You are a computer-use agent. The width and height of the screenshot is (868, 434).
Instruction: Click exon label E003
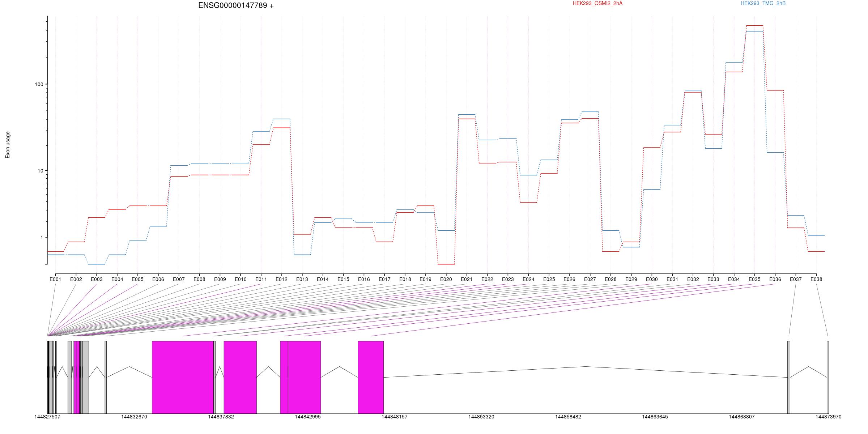97,279
